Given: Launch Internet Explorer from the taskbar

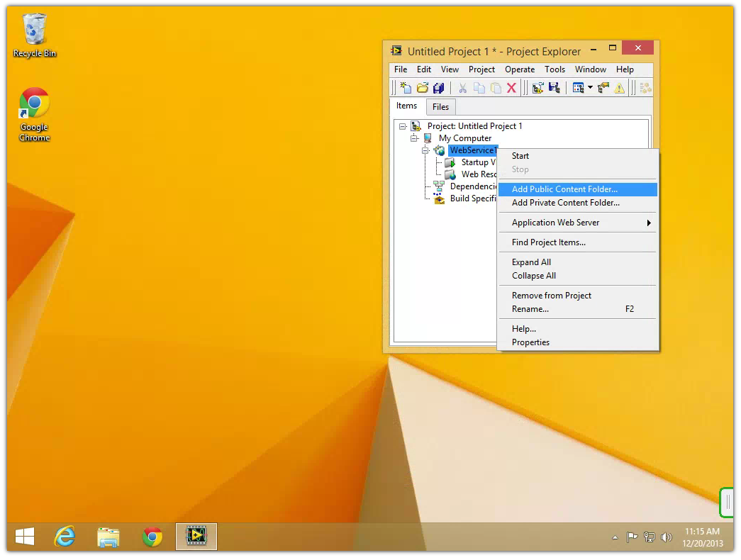Looking at the screenshot, I should point(65,537).
